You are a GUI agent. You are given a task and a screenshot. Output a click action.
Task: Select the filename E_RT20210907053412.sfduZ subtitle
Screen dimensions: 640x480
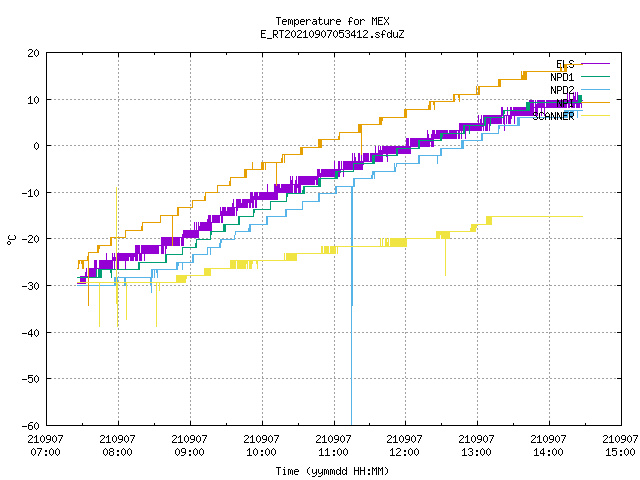point(332,34)
